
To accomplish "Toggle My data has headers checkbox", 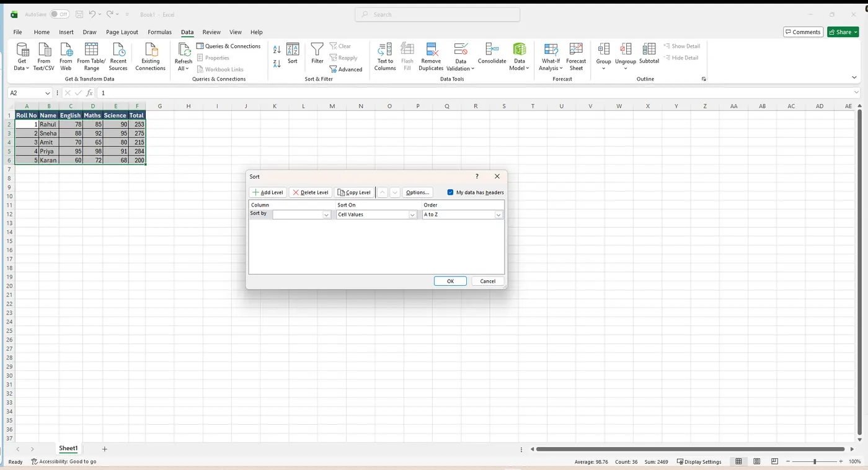I will (450, 192).
